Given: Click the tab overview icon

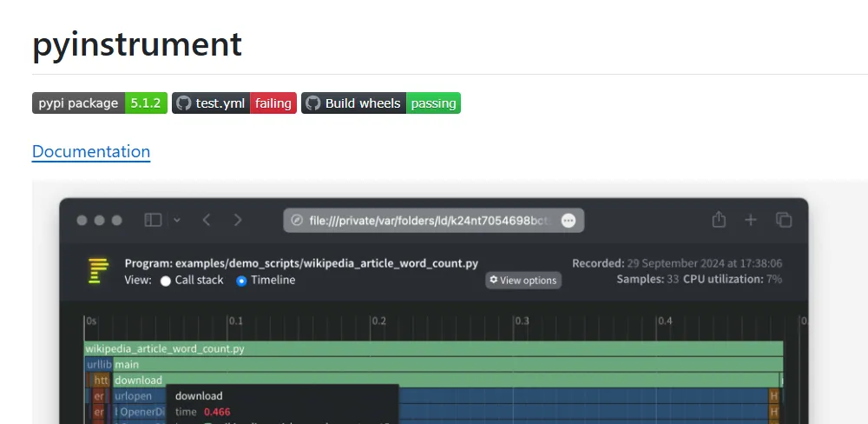Looking at the screenshot, I should [x=784, y=220].
